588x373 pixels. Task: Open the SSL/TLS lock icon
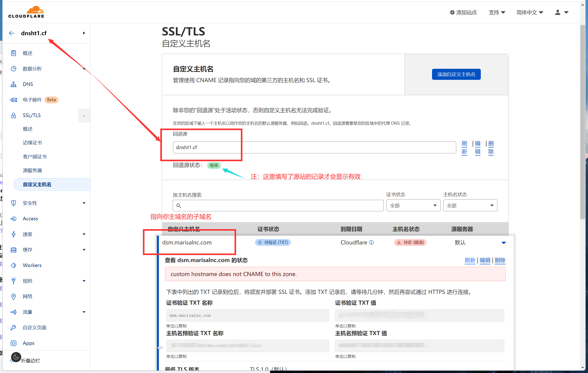pos(13,115)
